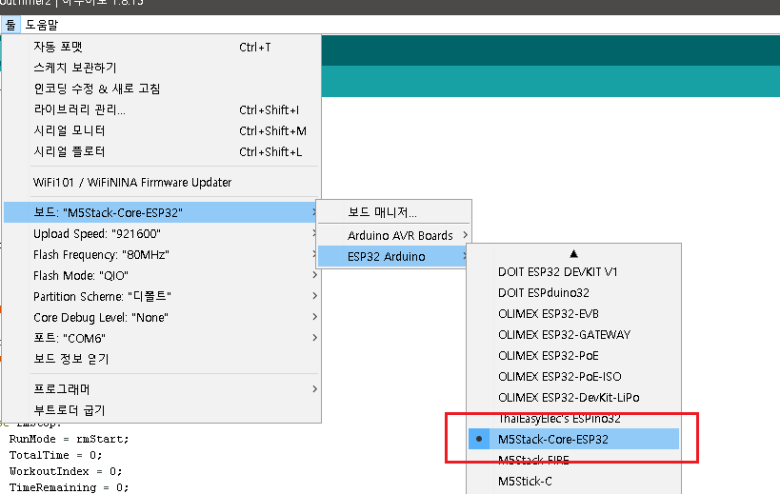Click the scroll-up arrow in the board list
This screenshot has width=780, height=494.
(574, 254)
